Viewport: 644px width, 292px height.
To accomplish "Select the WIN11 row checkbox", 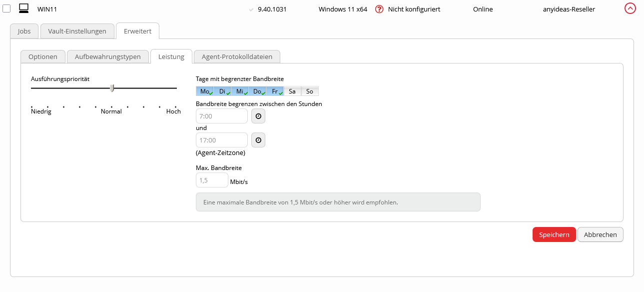I will tap(7, 9).
